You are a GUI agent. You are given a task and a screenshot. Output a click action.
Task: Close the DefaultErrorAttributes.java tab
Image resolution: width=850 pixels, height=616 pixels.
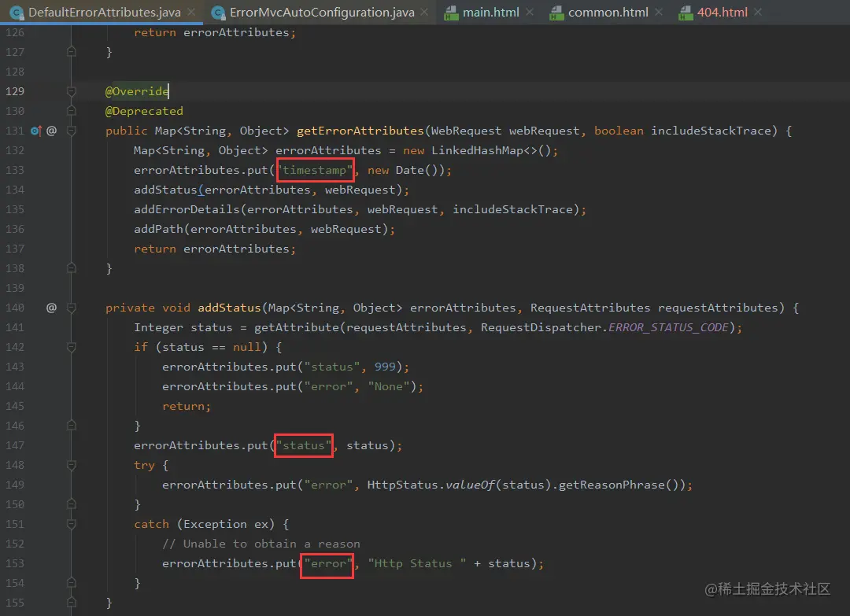(191, 12)
